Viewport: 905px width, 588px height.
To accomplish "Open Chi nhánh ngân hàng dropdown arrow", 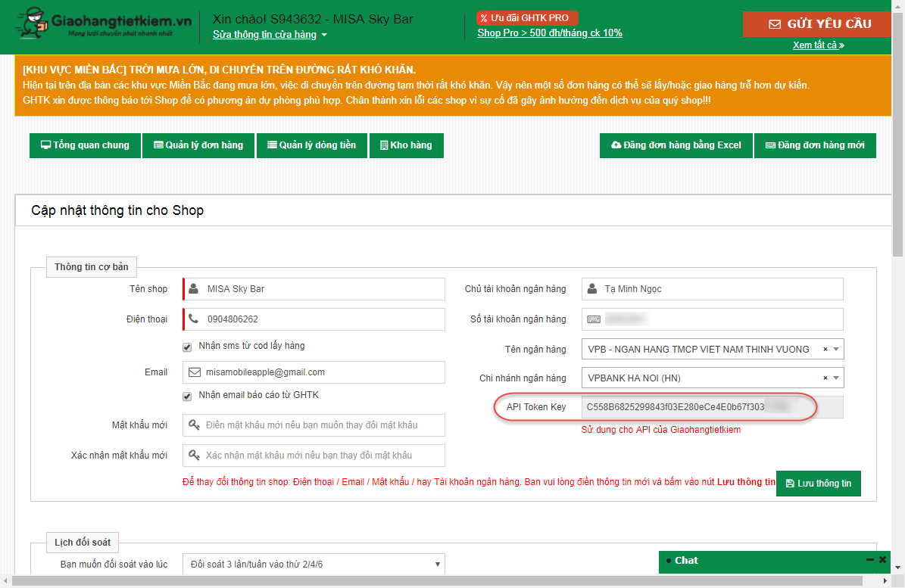I will (836, 378).
